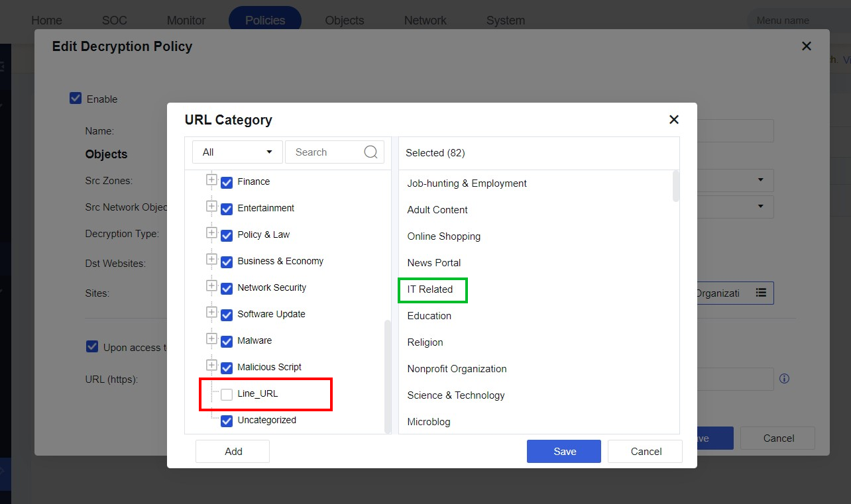Expand the Malware category tree node
The height and width of the screenshot is (504, 851).
(x=211, y=338)
